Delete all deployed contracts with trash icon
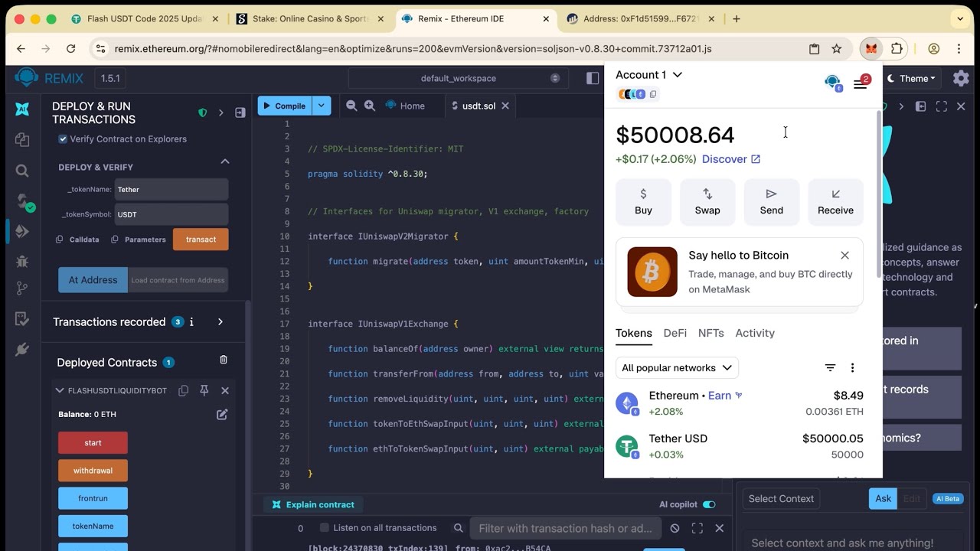This screenshot has width=980, height=551. (x=224, y=360)
